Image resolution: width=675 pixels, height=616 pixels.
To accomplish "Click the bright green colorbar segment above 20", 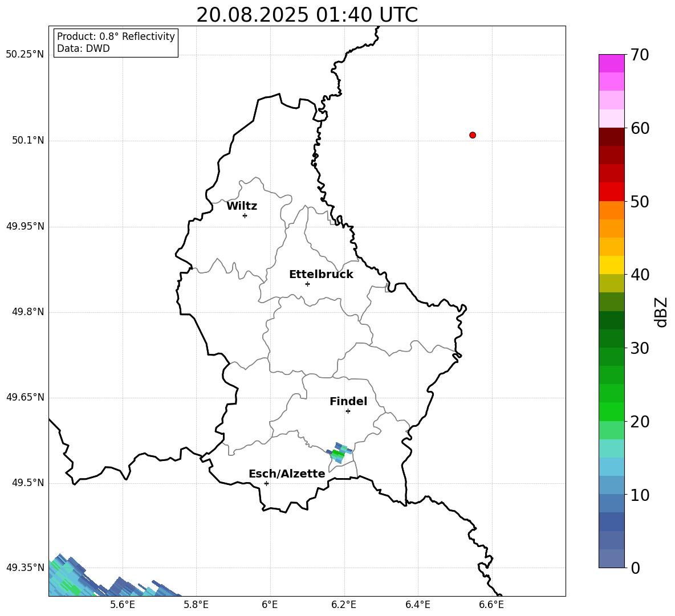I will click(611, 411).
